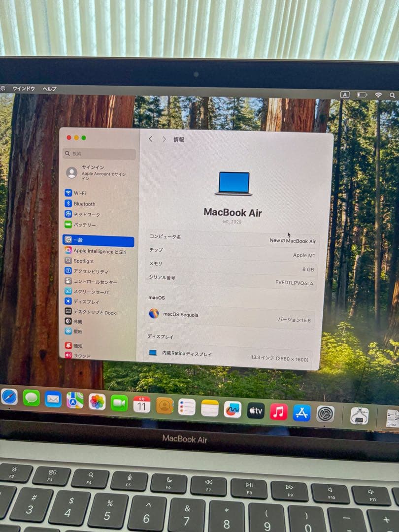Viewport: 399px width, 532px height.
Task: Open App Store in the Dock
Action: 301,413
